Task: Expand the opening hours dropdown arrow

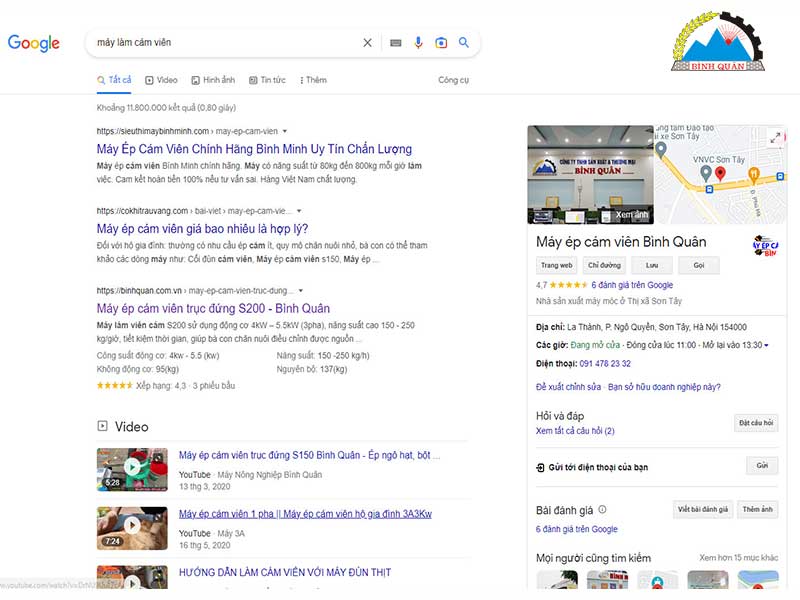Action: click(766, 345)
